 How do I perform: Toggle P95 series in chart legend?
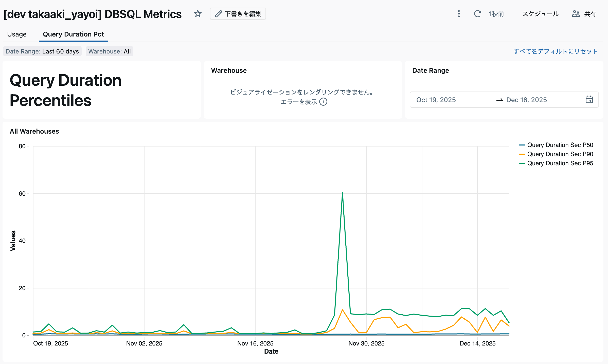[560, 163]
